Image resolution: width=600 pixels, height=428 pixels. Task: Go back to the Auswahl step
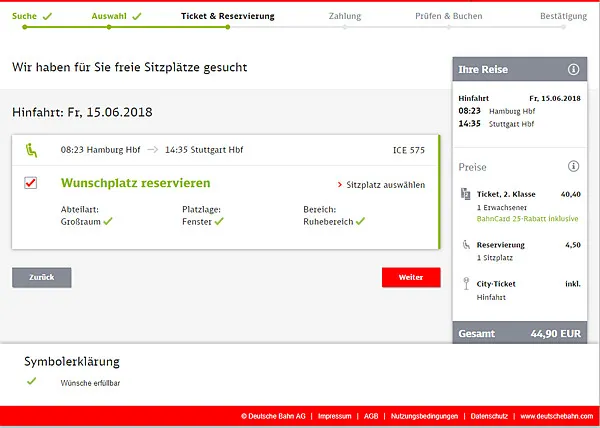[x=109, y=16]
